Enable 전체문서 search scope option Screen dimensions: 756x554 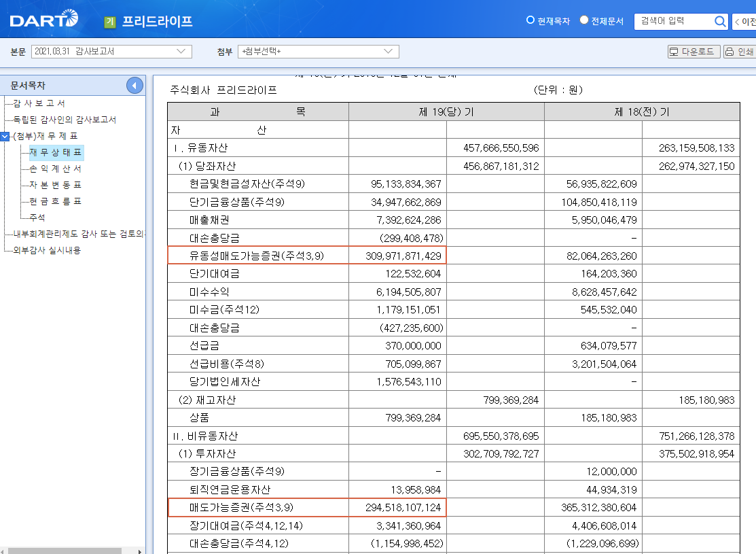click(583, 21)
